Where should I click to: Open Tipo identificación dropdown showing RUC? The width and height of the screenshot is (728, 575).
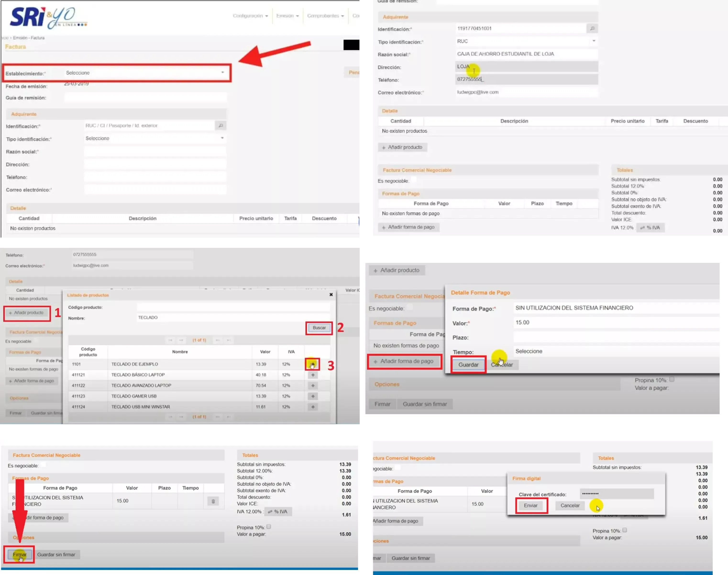click(527, 41)
